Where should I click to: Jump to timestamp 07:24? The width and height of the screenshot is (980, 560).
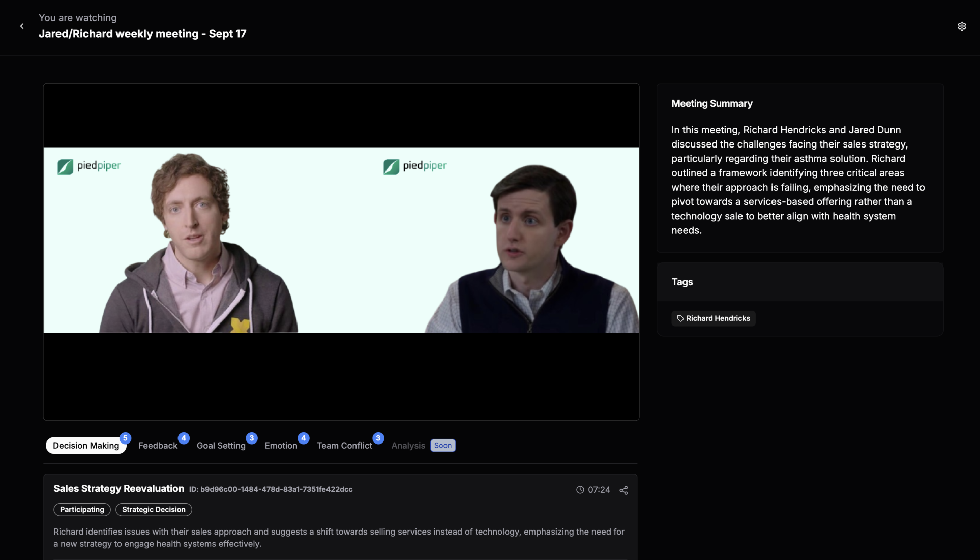599,490
